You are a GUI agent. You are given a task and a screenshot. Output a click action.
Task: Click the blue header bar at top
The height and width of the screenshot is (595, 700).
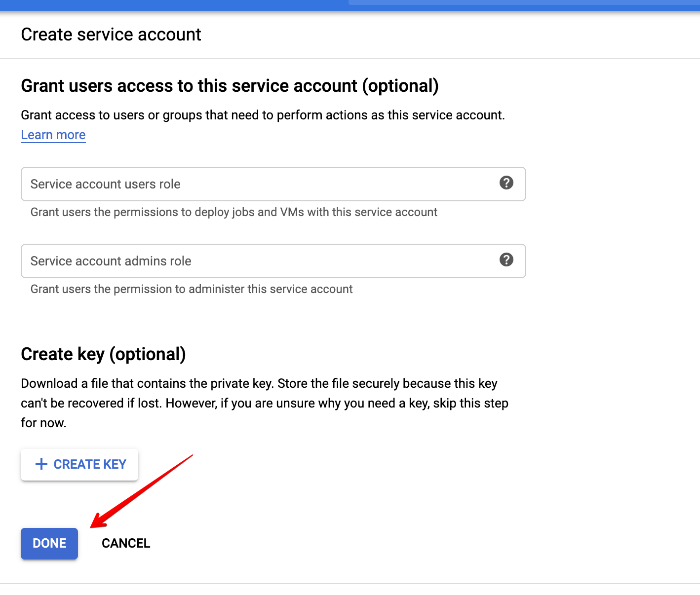tap(173, 5)
